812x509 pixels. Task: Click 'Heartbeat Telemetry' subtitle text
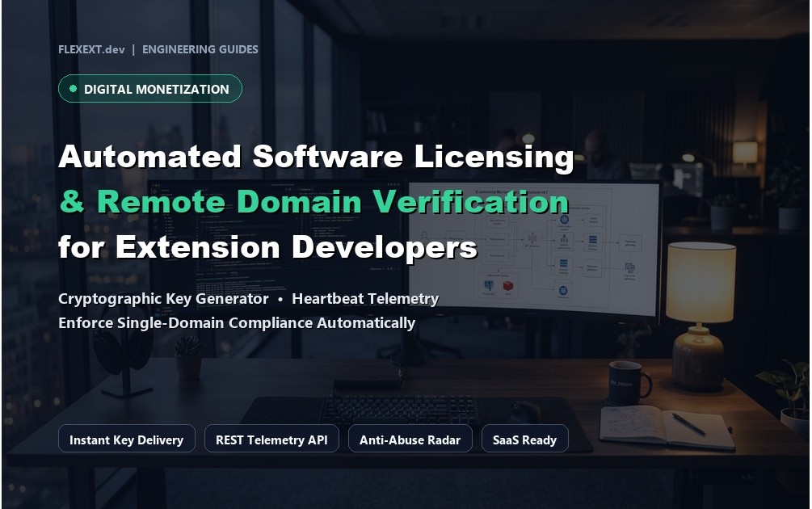366,299
